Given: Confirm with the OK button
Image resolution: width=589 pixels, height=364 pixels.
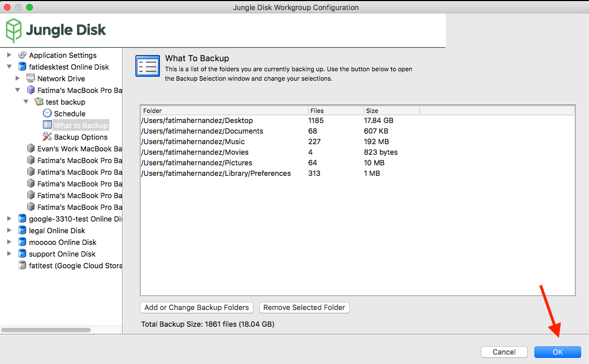Looking at the screenshot, I should click(x=557, y=352).
